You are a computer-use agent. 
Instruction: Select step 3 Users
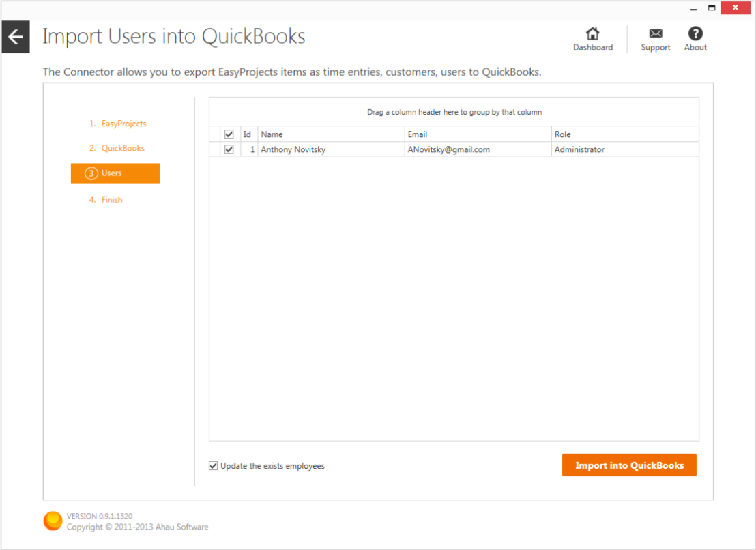115,173
